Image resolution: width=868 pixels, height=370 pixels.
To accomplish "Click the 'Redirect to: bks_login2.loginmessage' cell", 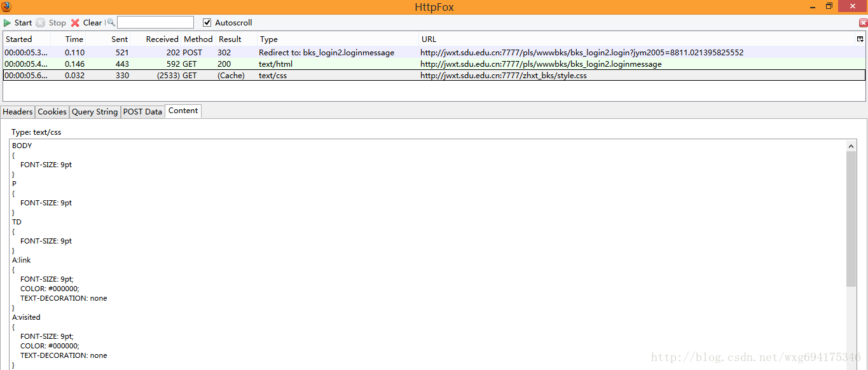I will coord(326,53).
